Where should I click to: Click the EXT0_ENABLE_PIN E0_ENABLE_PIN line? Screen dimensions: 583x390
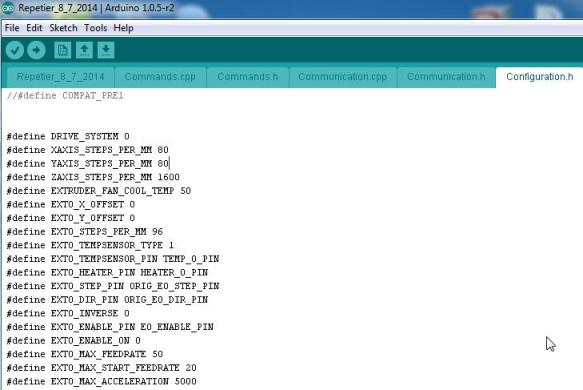point(110,327)
